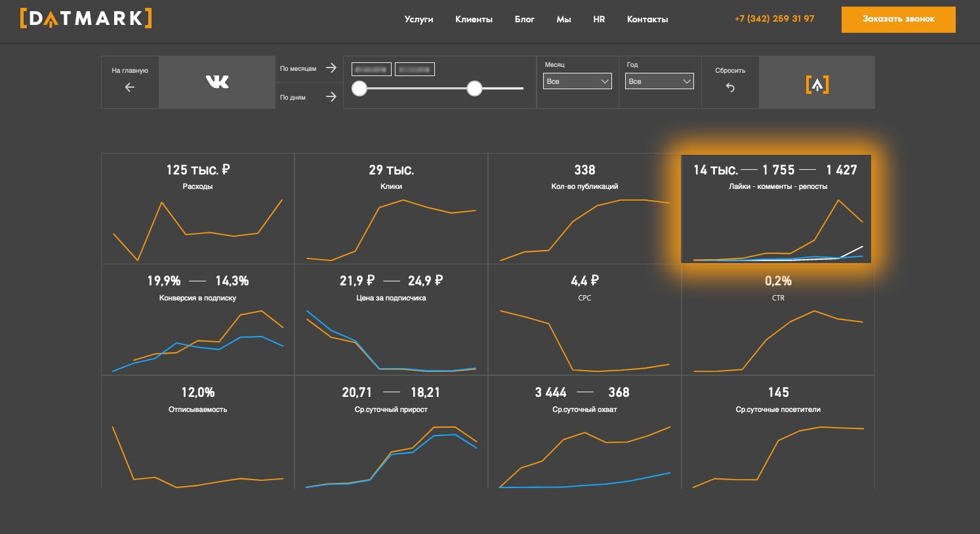
Task: Click the 145 visitors value
Action: point(778,392)
